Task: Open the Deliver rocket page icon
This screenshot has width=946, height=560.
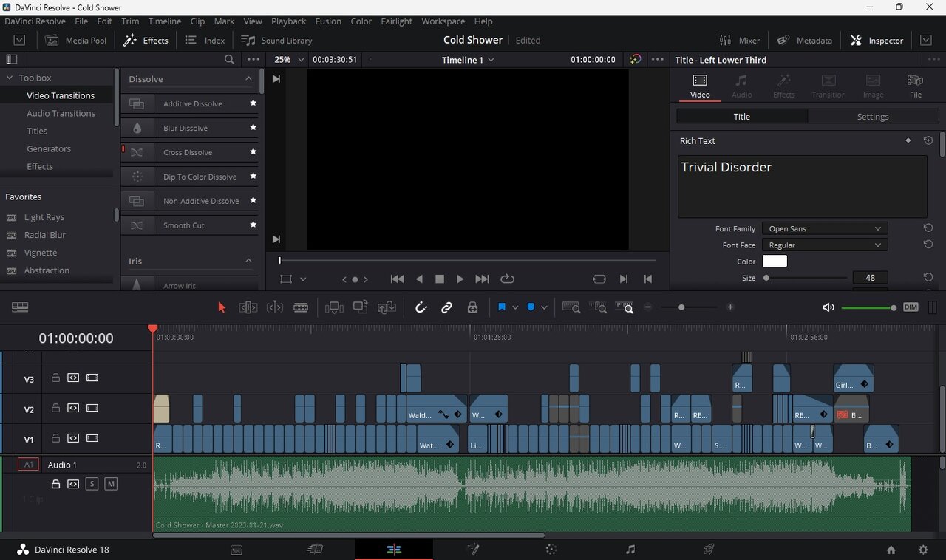Action: coord(709,550)
